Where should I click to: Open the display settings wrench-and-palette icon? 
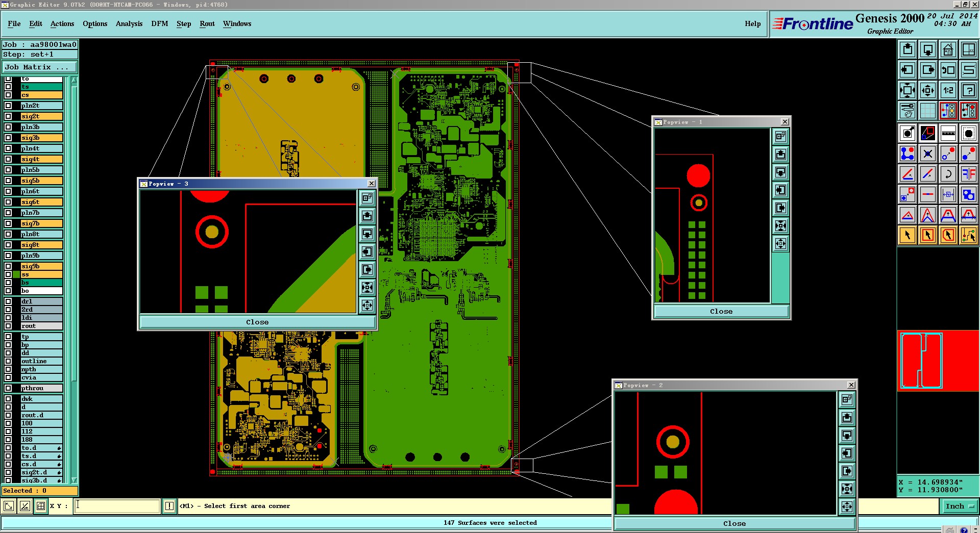pos(908,111)
